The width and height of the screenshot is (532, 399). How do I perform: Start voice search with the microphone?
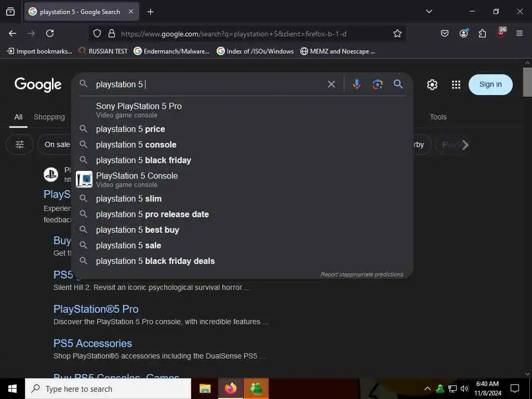356,84
